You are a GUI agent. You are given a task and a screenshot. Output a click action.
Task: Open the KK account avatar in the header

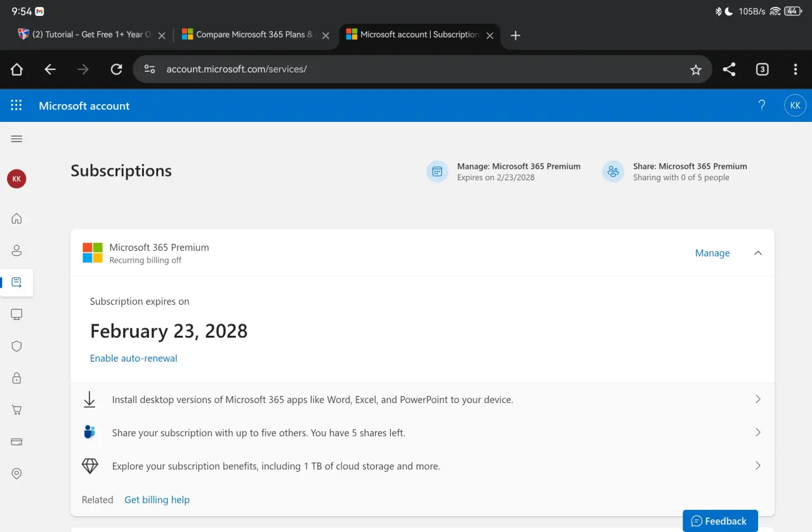(795, 105)
